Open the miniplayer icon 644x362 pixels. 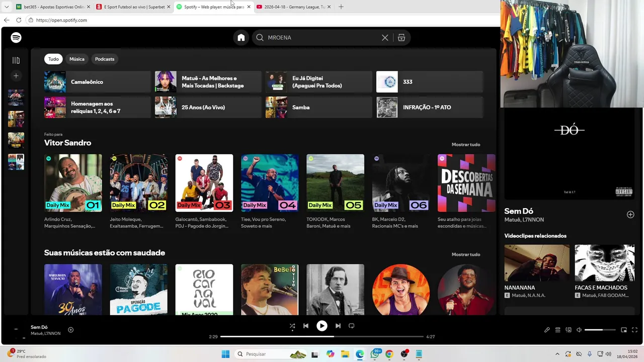click(x=624, y=330)
